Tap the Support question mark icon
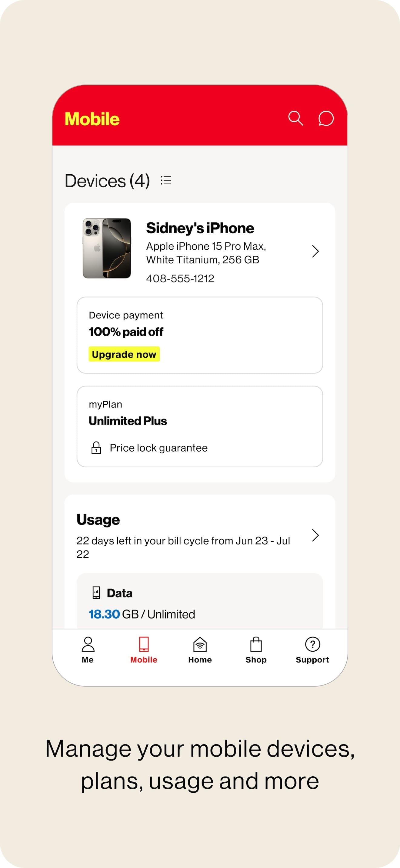 (x=312, y=644)
